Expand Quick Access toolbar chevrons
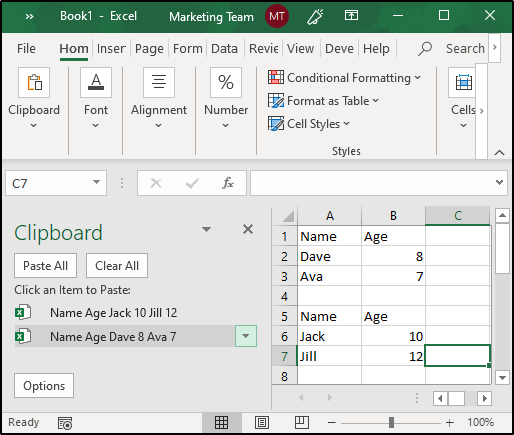The height and width of the screenshot is (435, 514). pos(29,16)
